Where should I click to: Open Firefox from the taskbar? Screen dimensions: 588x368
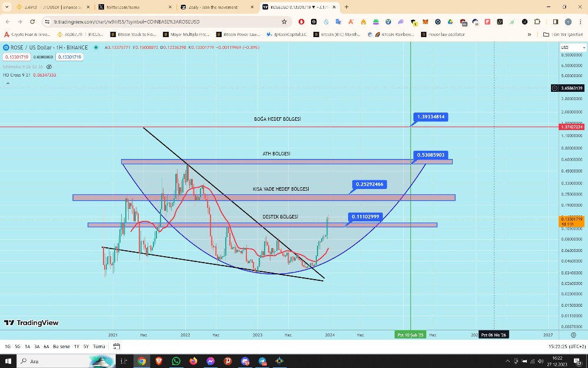[193, 361]
